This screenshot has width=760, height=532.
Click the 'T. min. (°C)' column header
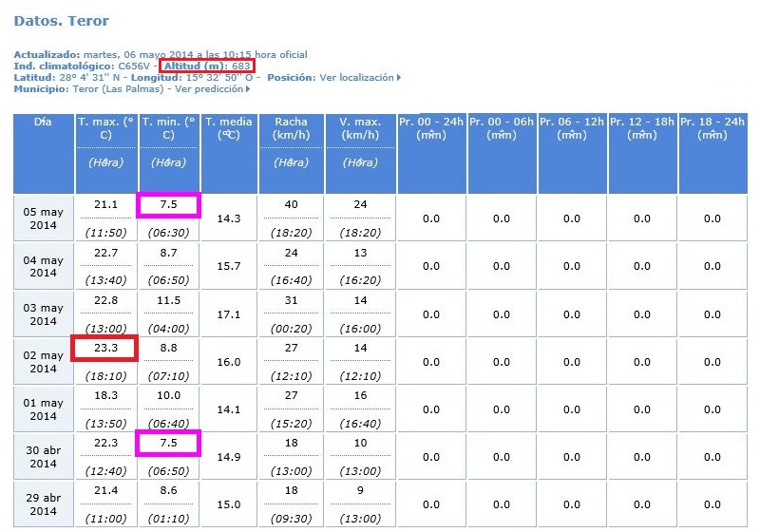coord(169,128)
